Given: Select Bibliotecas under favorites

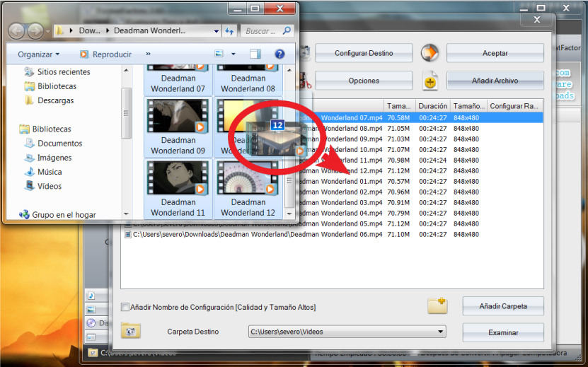Looking at the screenshot, I should 50,86.
